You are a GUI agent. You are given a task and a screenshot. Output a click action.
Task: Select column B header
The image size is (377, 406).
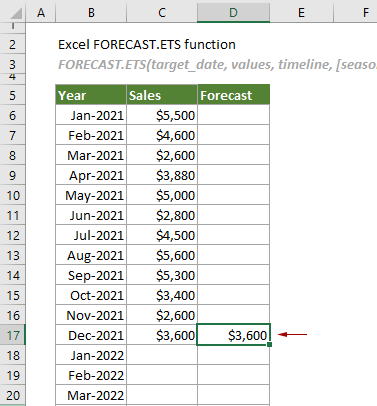pyautogui.click(x=91, y=13)
